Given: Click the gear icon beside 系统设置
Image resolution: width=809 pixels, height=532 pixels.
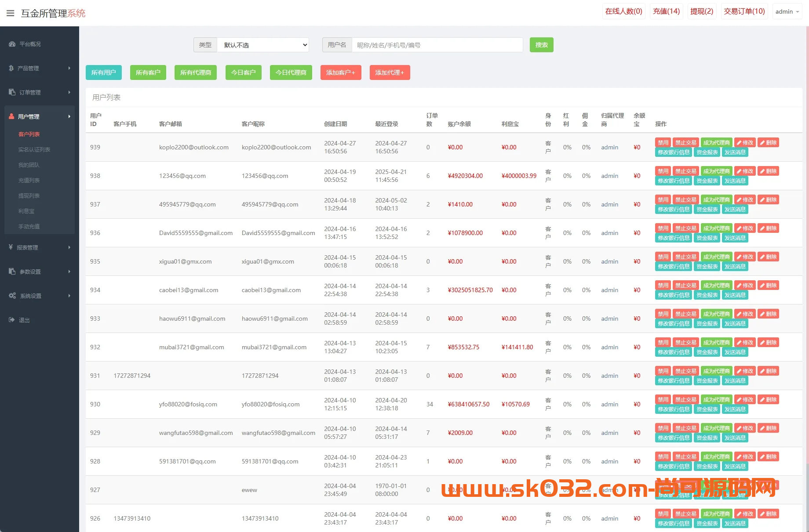Looking at the screenshot, I should click(11, 296).
